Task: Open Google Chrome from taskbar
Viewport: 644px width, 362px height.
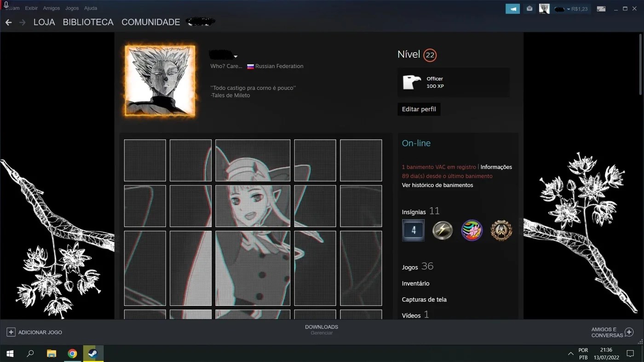Action: pyautogui.click(x=72, y=353)
